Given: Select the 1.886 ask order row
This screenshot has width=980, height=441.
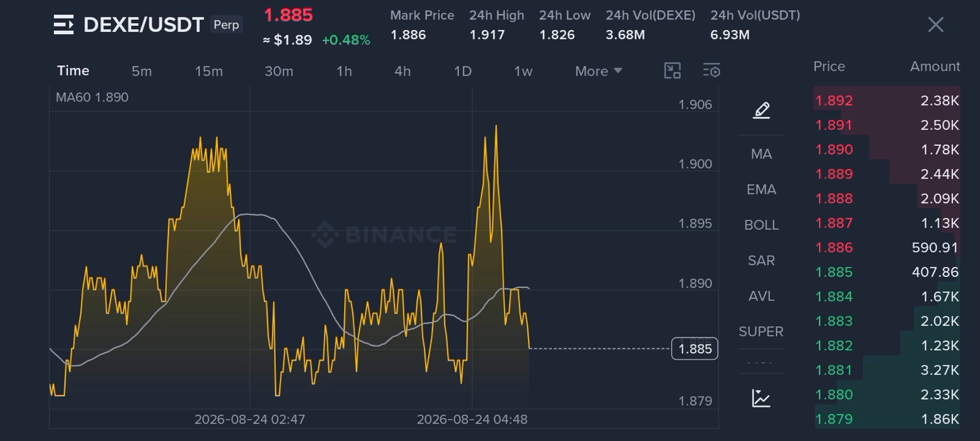Looking at the screenshot, I should click(x=887, y=248).
